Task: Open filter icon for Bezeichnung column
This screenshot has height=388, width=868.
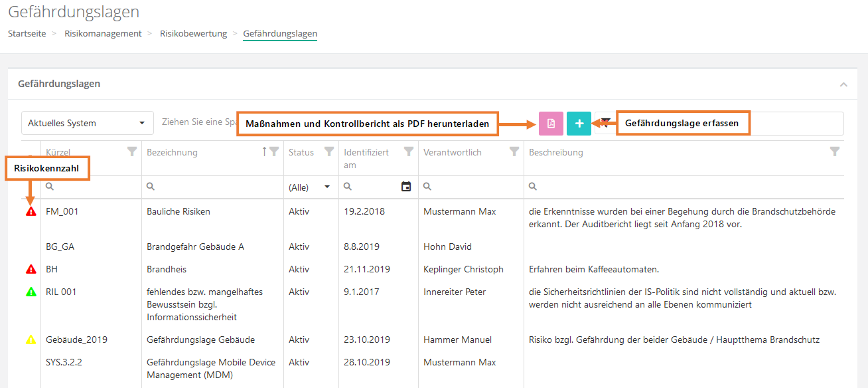Action: (x=274, y=151)
